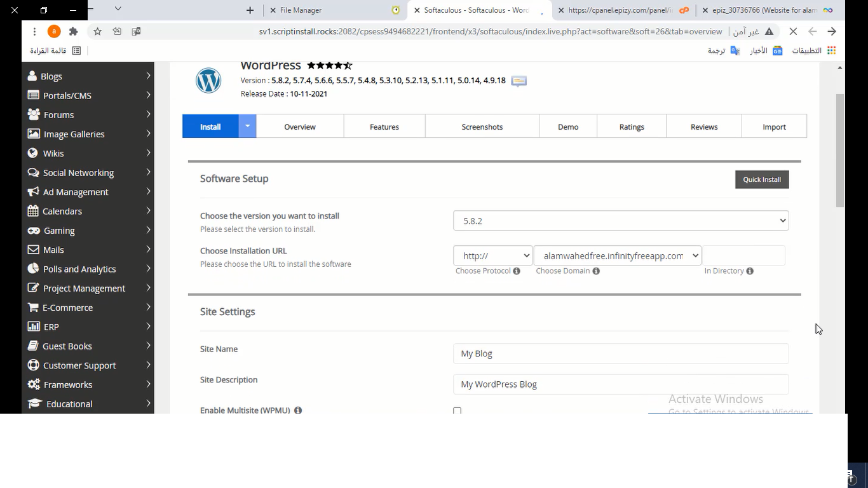Open the Chrome tab search chevron
The width and height of the screenshot is (868, 488).
pyautogui.click(x=118, y=9)
